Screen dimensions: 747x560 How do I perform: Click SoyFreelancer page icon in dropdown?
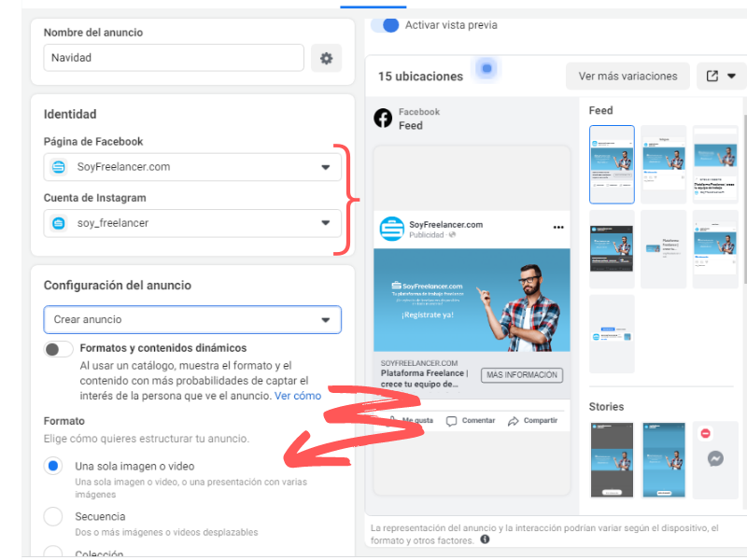point(59,167)
